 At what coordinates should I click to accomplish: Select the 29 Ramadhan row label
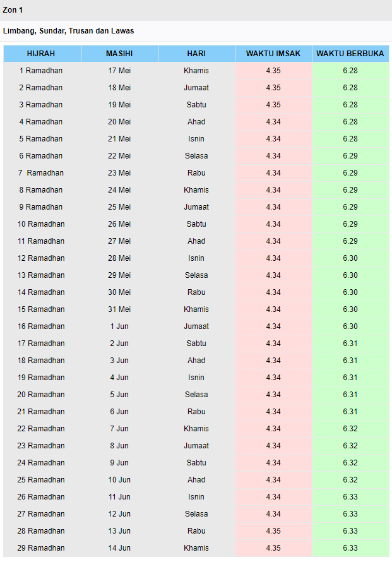tap(42, 548)
